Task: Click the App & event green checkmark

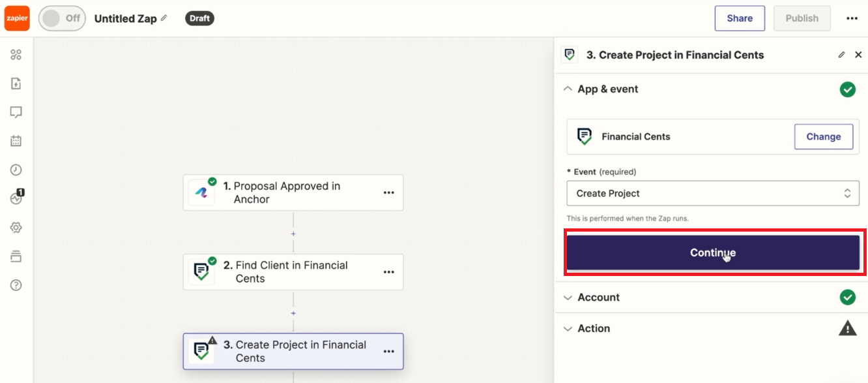Action: click(x=847, y=89)
